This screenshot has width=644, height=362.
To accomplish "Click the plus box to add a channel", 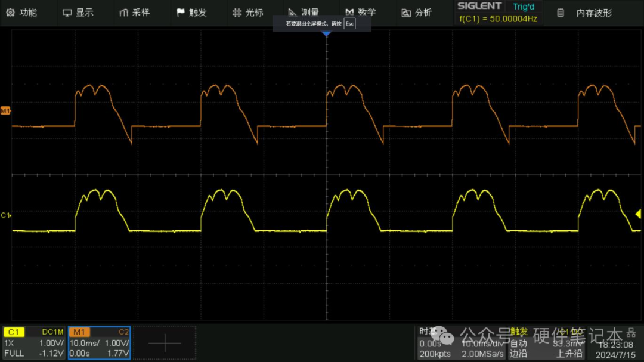I will (x=165, y=343).
